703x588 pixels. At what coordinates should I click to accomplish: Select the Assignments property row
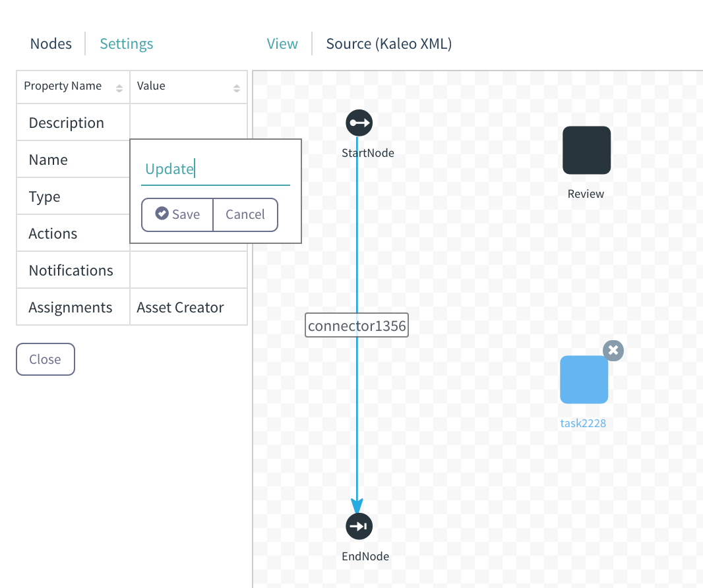132,307
